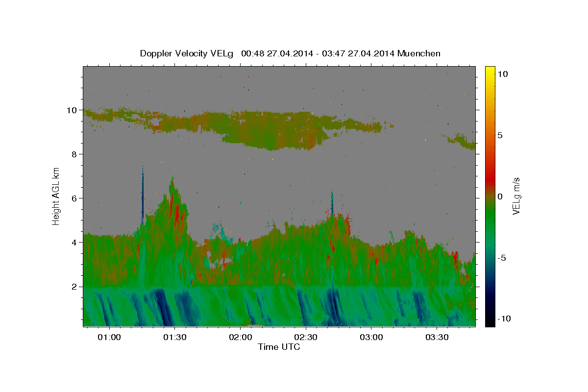Screen dimensions: 588x392
Task: Click the tall blue spike near 01:15
Action: [x=143, y=196]
